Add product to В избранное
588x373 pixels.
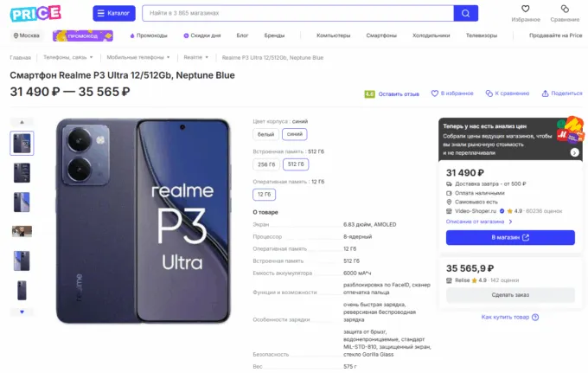click(436, 93)
